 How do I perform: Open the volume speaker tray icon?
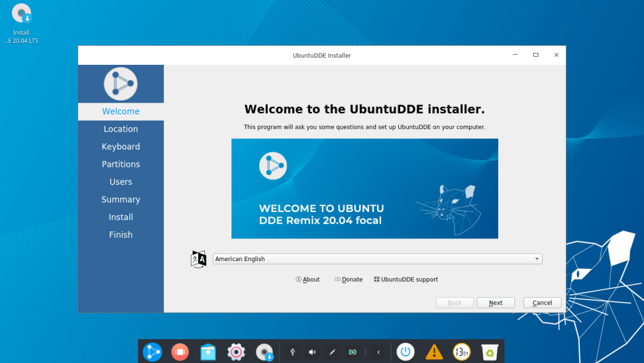click(313, 352)
